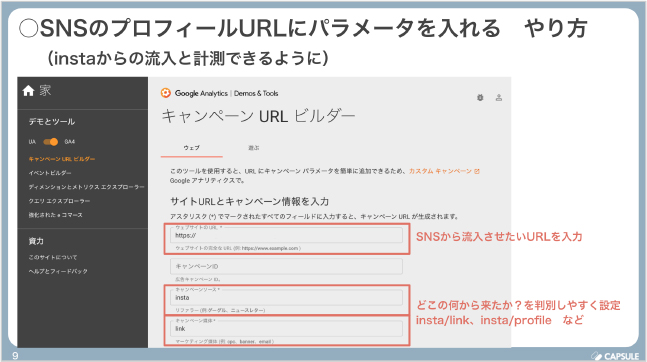Toggle the UA / GA4 switch
Image resolution: width=647 pixels, height=362 pixels.
click(51, 142)
